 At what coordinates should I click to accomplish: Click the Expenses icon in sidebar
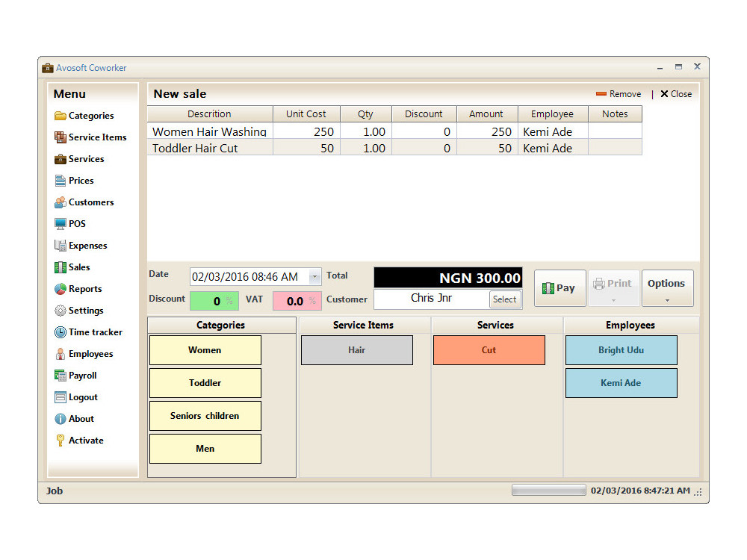click(60, 246)
